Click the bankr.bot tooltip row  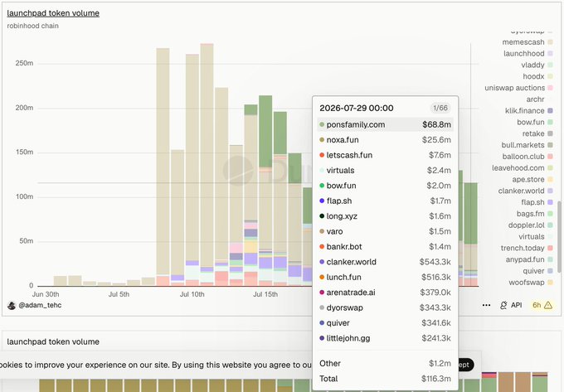click(x=385, y=247)
